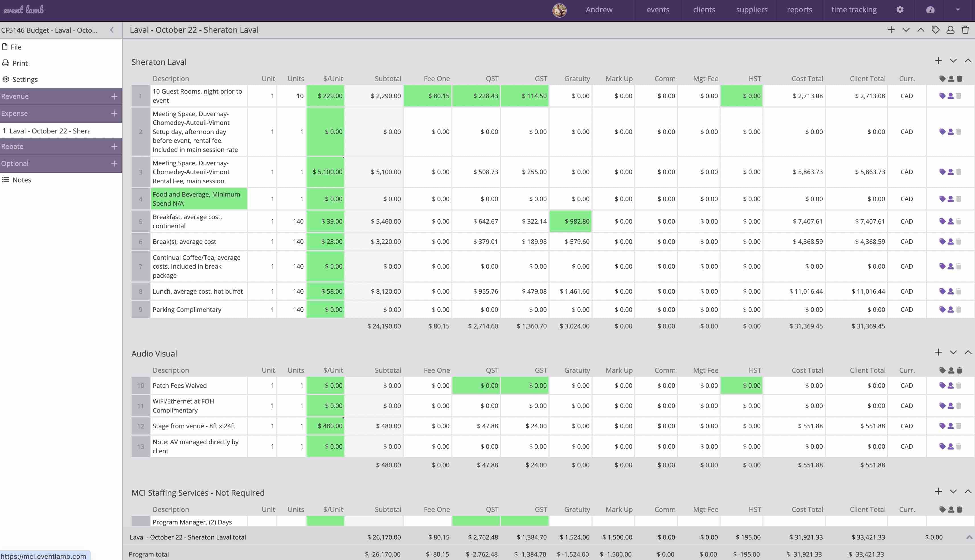
Task: Click the Lunch, average cost, hot buffet description
Action: (x=198, y=291)
